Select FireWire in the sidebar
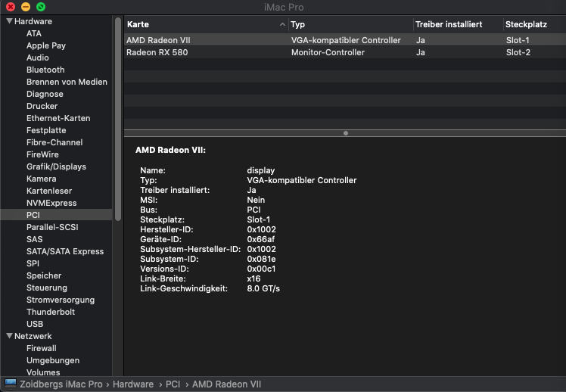Image resolution: width=566 pixels, height=392 pixels. 42,154
